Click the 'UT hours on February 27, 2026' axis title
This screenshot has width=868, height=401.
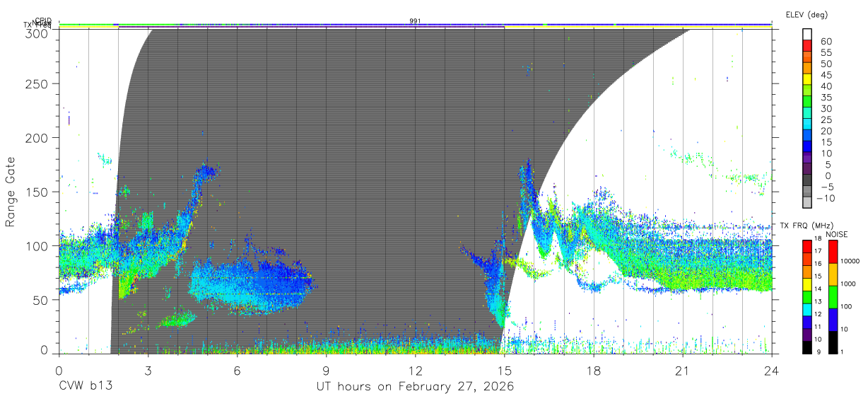415,387
